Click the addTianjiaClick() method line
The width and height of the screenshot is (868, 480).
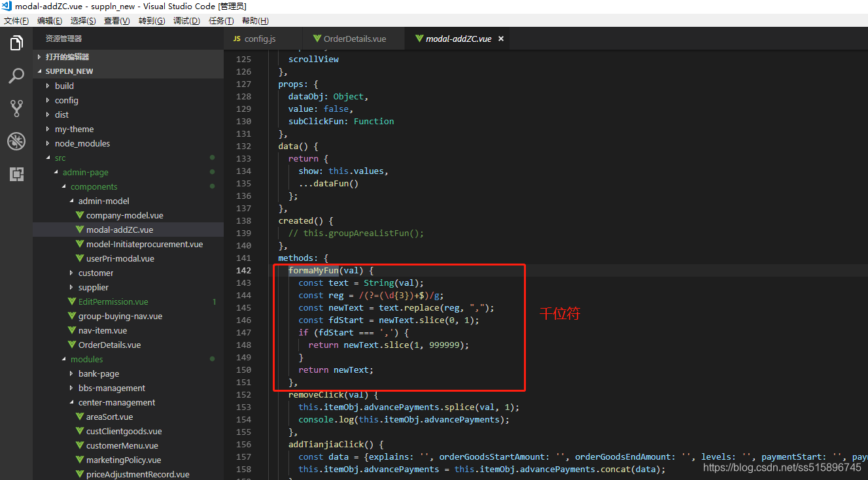pyautogui.click(x=336, y=444)
